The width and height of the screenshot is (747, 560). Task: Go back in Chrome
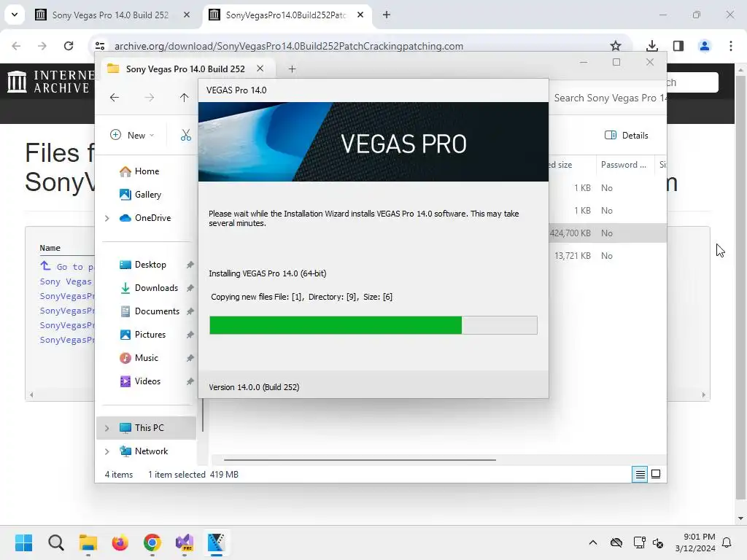(16, 46)
